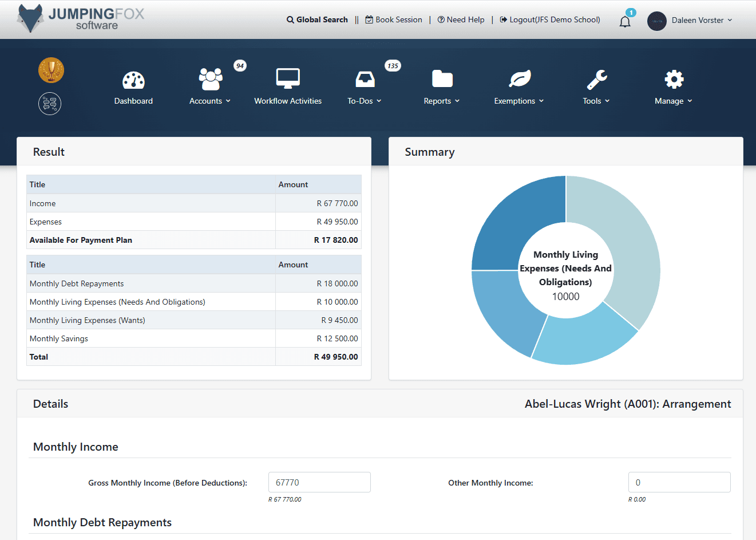Click the Accounts people icon
This screenshot has width=756, height=540.
pyautogui.click(x=211, y=79)
